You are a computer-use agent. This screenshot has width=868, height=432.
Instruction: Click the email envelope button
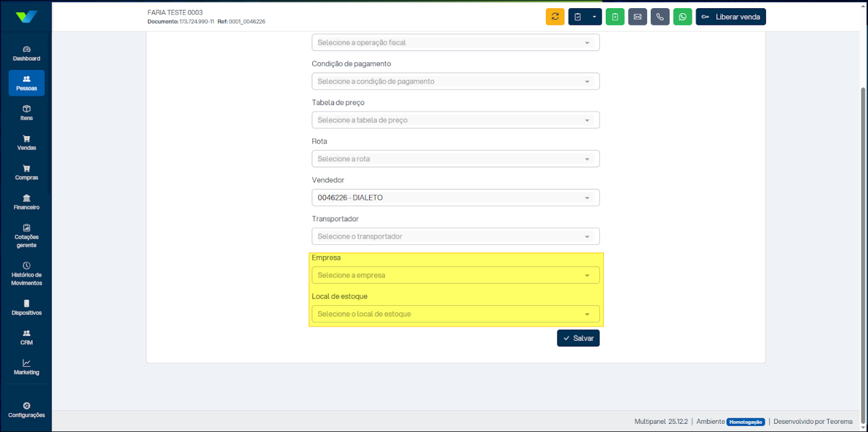[637, 17]
